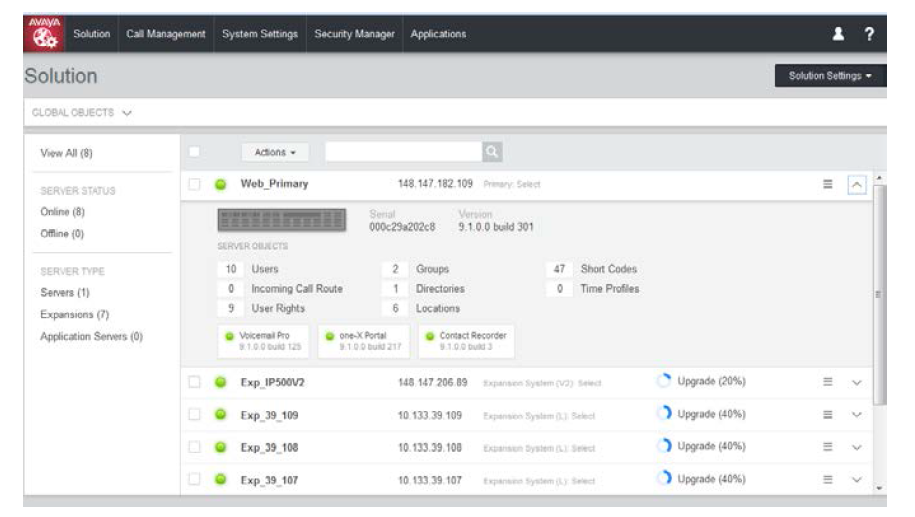
Task: Open the Security Manager menu
Action: (x=354, y=34)
